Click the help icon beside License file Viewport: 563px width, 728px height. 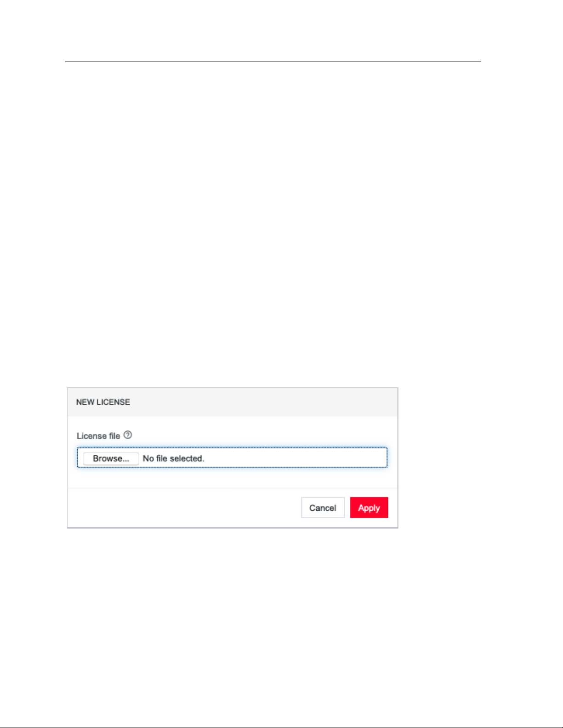pyautogui.click(x=128, y=435)
